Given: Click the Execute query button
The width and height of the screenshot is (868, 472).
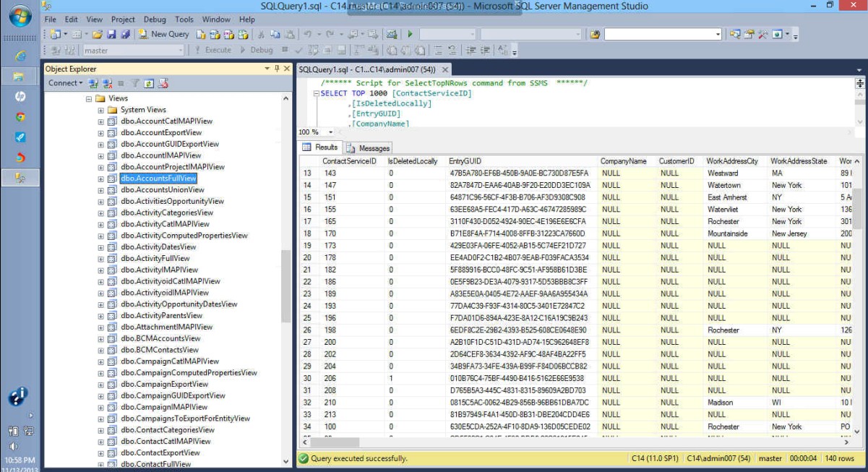Looking at the screenshot, I should pos(212,51).
